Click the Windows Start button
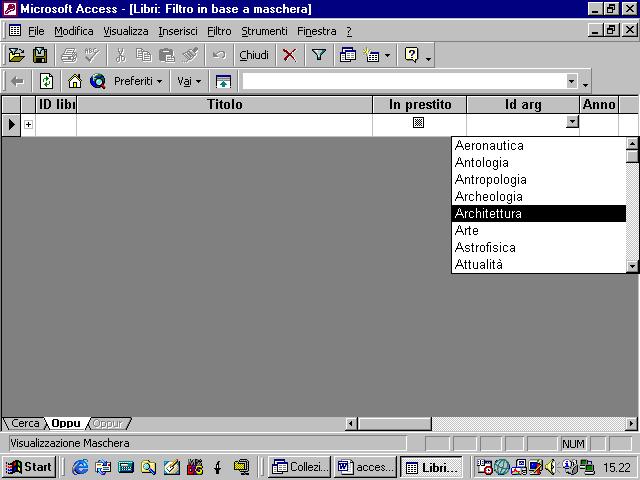The height and width of the screenshot is (480, 640). (29, 467)
